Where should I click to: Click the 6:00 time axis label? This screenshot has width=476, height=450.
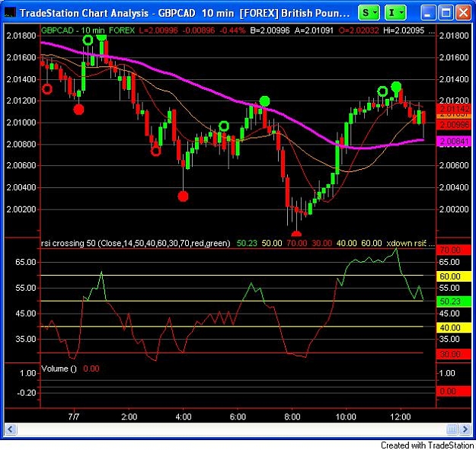pyautogui.click(x=238, y=416)
